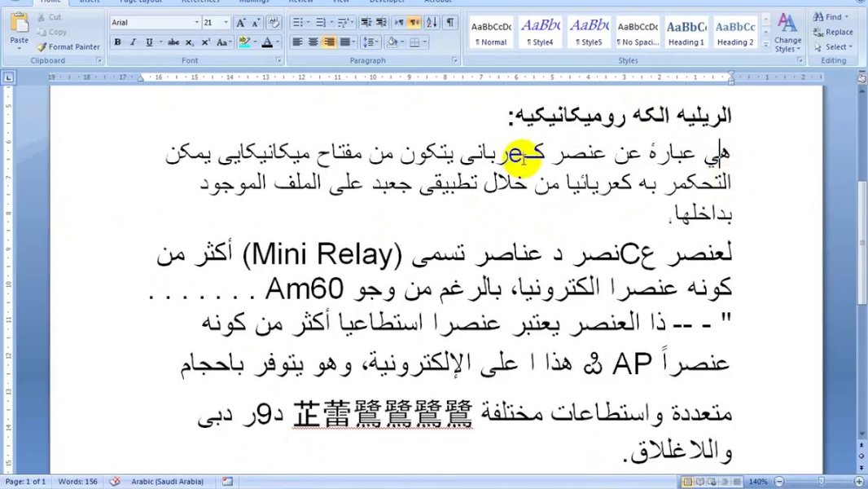Turn on Left-to-Right text direction

pos(398,23)
